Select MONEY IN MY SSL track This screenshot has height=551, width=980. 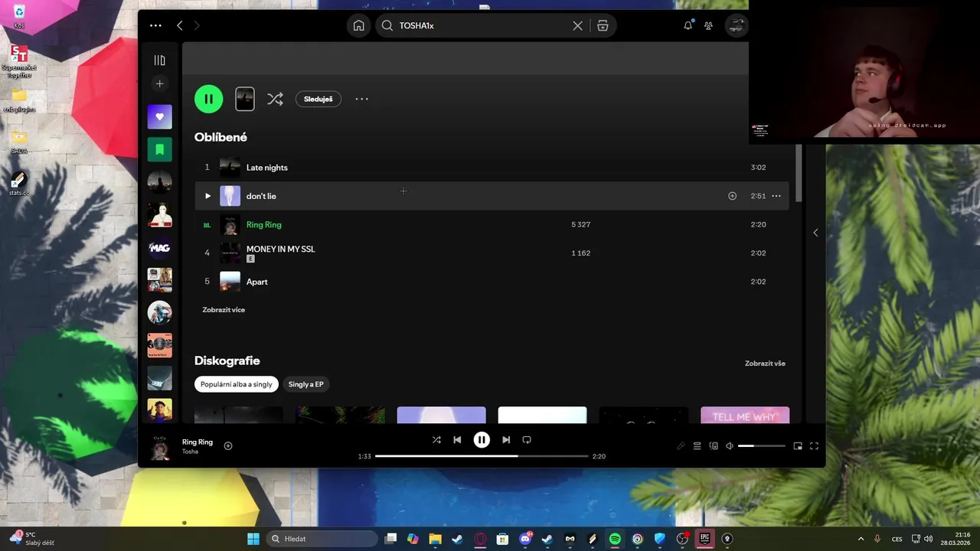pyautogui.click(x=492, y=253)
